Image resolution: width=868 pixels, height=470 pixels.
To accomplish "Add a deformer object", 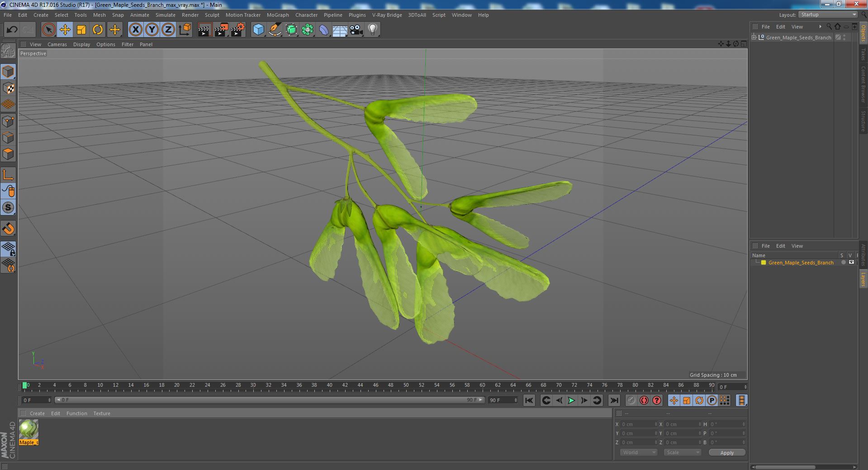I will [324, 30].
